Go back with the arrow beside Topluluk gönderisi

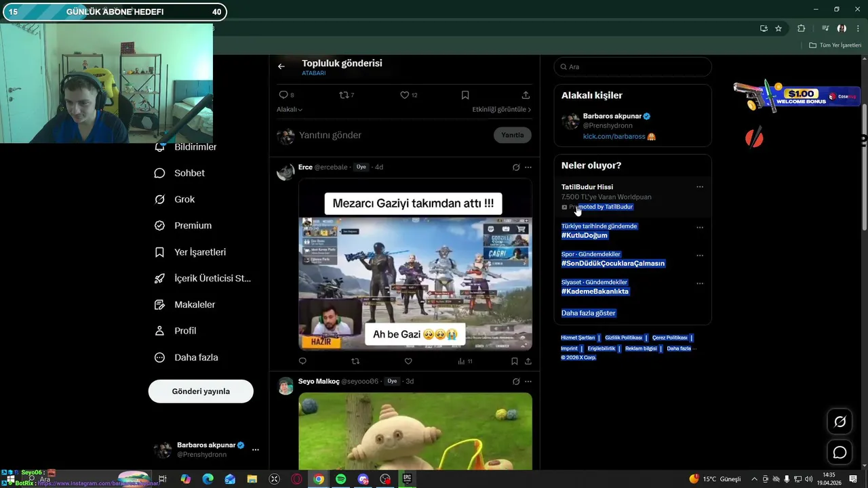281,66
